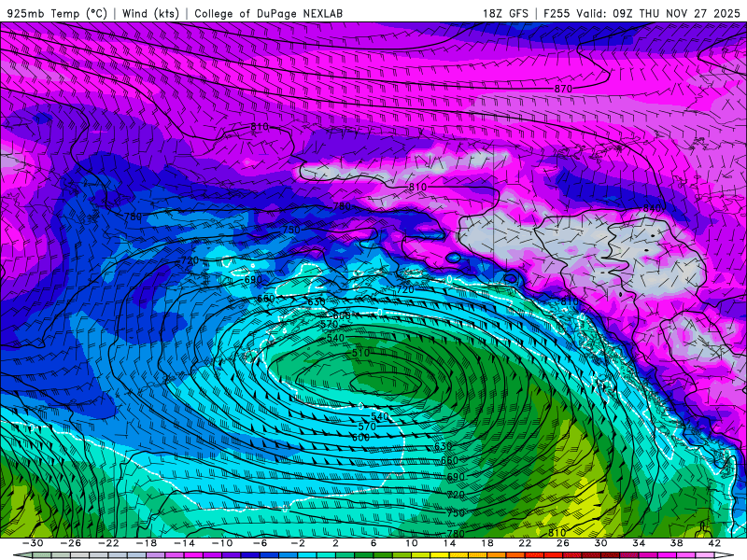Viewport: 747px width, 560px height.
Task: Click the "F255 Valid: 09Z THU NOV 27 2025" text
Action: [641, 13]
